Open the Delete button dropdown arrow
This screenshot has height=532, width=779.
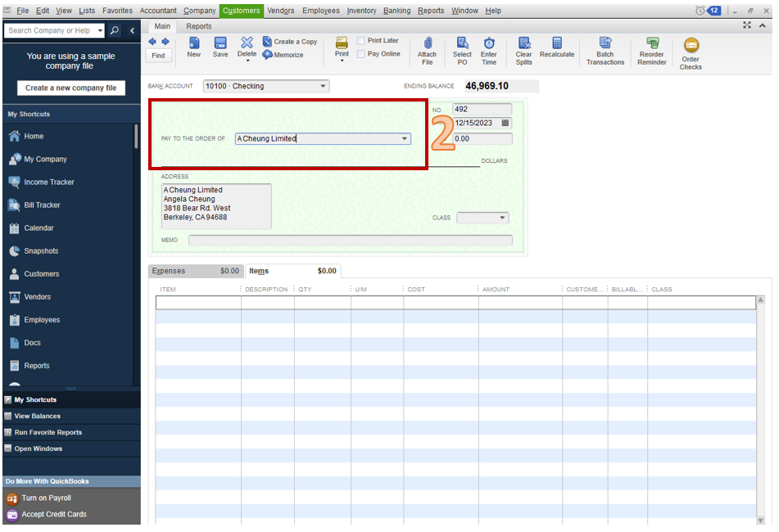coord(247,61)
